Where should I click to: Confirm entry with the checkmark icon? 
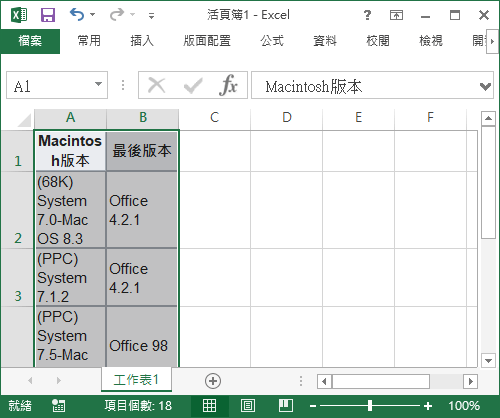193,85
